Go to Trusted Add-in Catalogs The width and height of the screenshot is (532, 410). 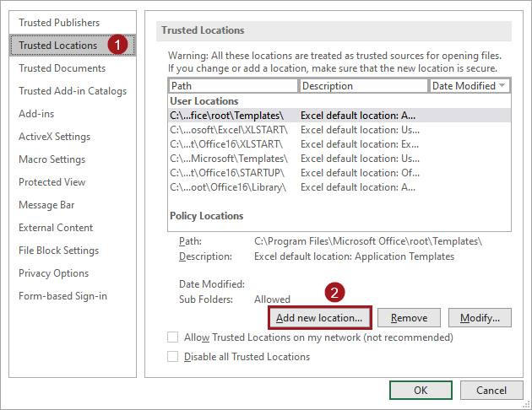(x=73, y=91)
